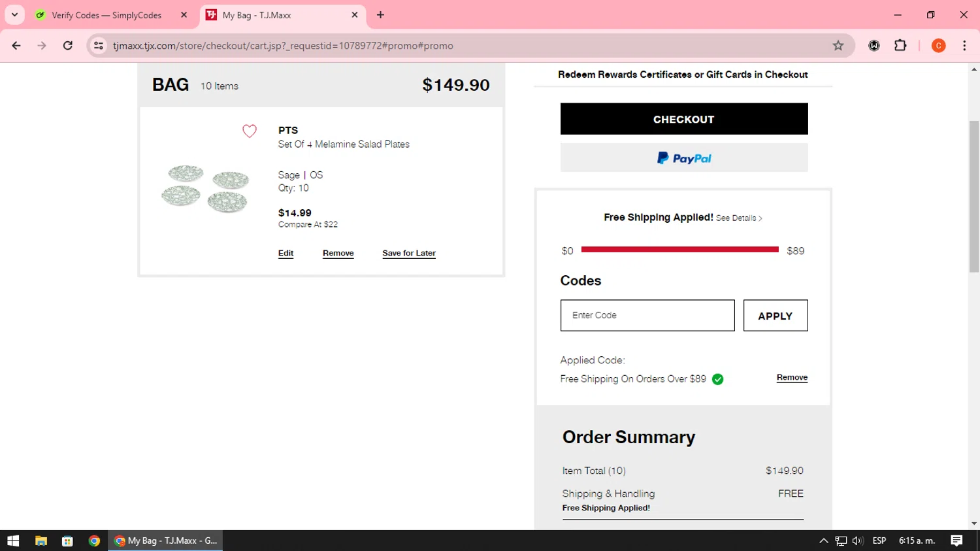Open the Windows Start menu
This screenshot has height=551, width=980.
(x=13, y=541)
